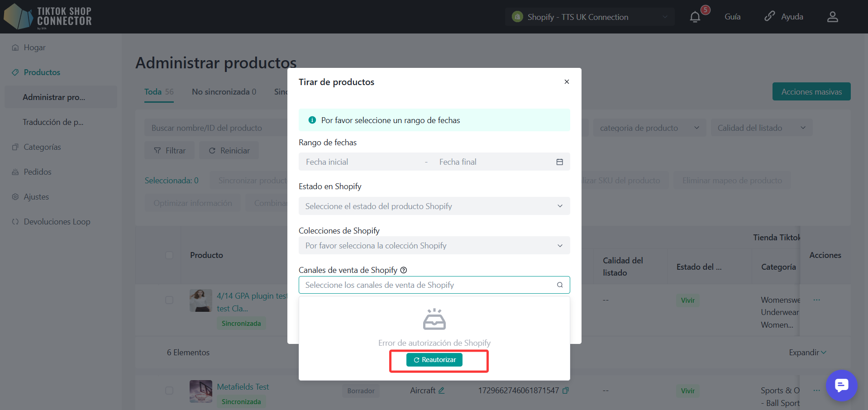The height and width of the screenshot is (410, 868).
Task: Click the help icon beside Canales de venta
Action: pos(404,270)
